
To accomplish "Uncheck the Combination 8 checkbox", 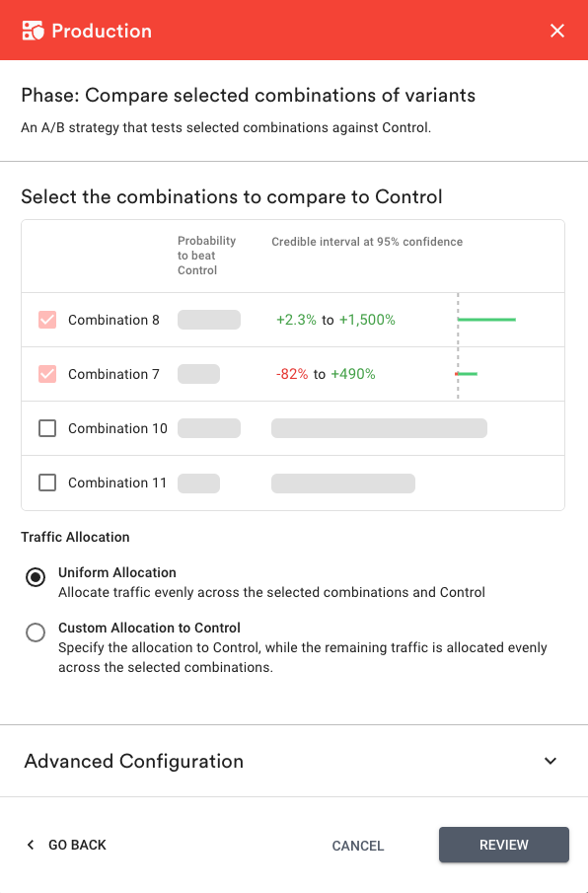I will pos(47,320).
